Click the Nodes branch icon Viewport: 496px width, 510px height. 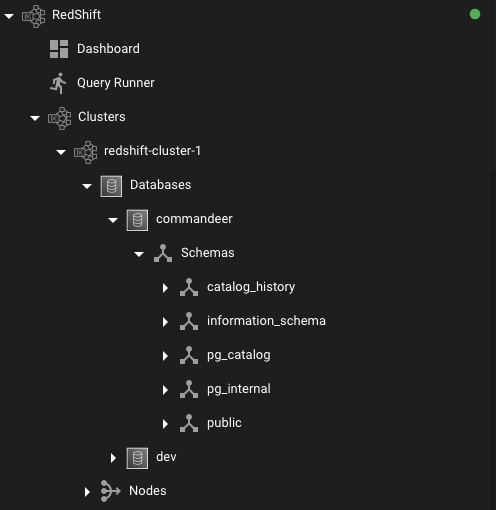tap(110, 491)
